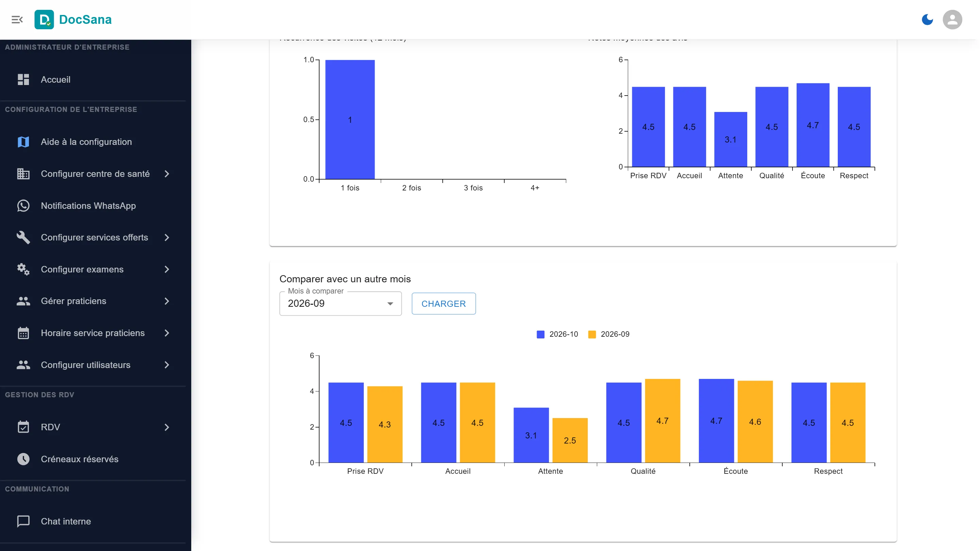This screenshot has height=551, width=980.
Task: Toggle the 2026-10 blue legend swatch
Action: 540,334
